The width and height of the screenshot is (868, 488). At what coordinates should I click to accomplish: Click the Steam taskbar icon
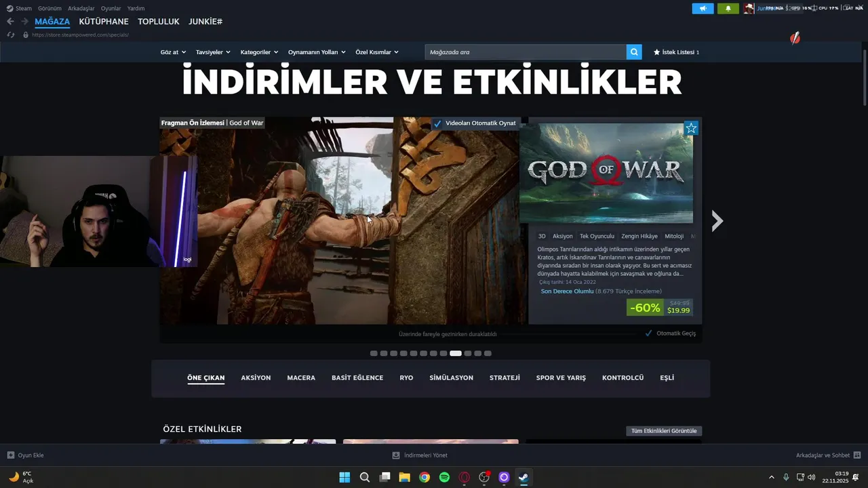tap(524, 477)
